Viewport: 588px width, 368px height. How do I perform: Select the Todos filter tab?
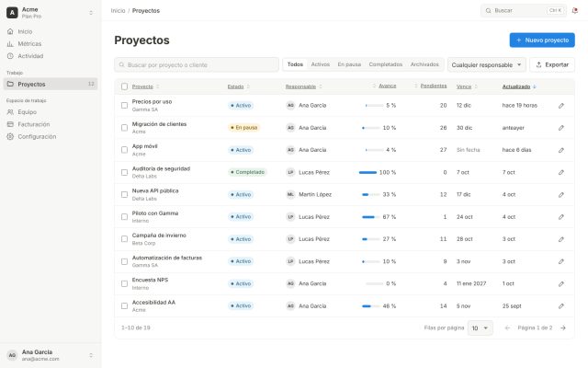295,64
